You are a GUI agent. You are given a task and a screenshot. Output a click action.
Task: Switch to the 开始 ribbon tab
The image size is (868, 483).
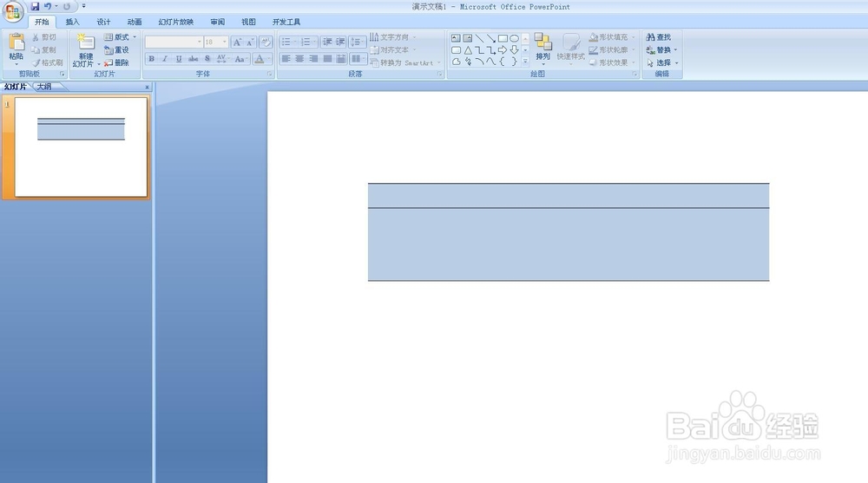42,23
